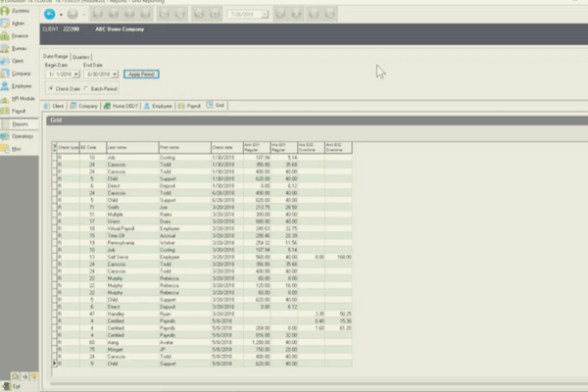Image resolution: width=588 pixels, height=392 pixels.
Task: Tick the row box for Pennsylvania Worker
Action: coord(54,243)
